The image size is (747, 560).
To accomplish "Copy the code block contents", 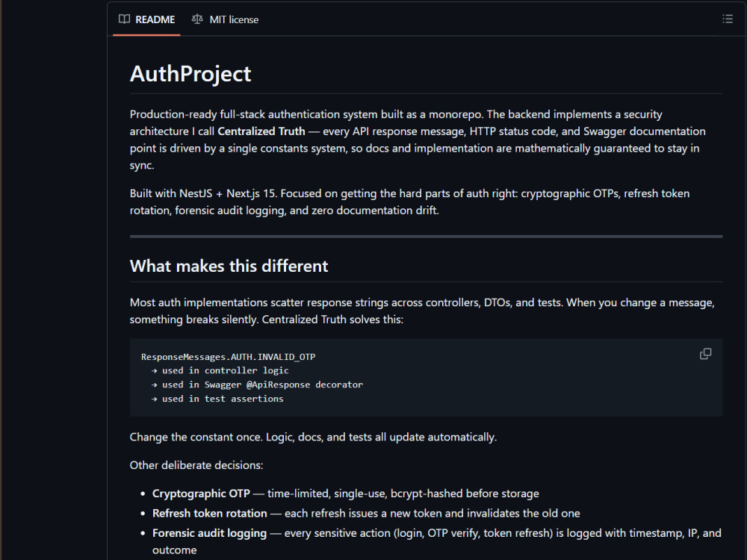I will 706,354.
